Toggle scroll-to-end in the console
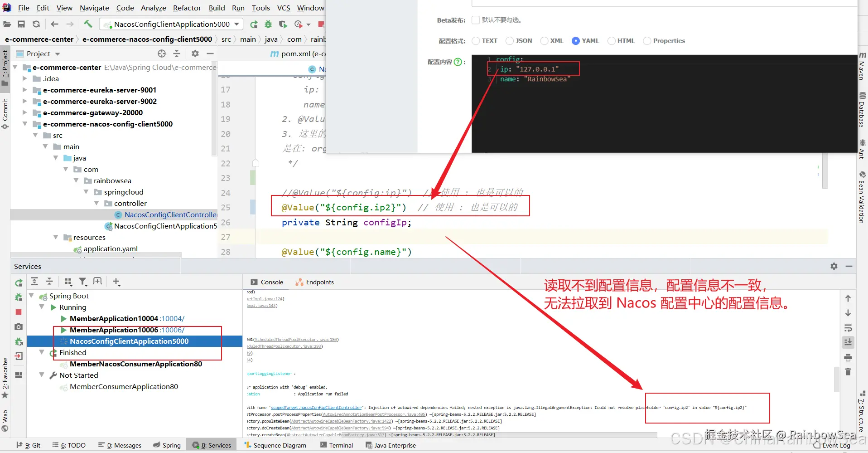The height and width of the screenshot is (453, 868). 848,342
